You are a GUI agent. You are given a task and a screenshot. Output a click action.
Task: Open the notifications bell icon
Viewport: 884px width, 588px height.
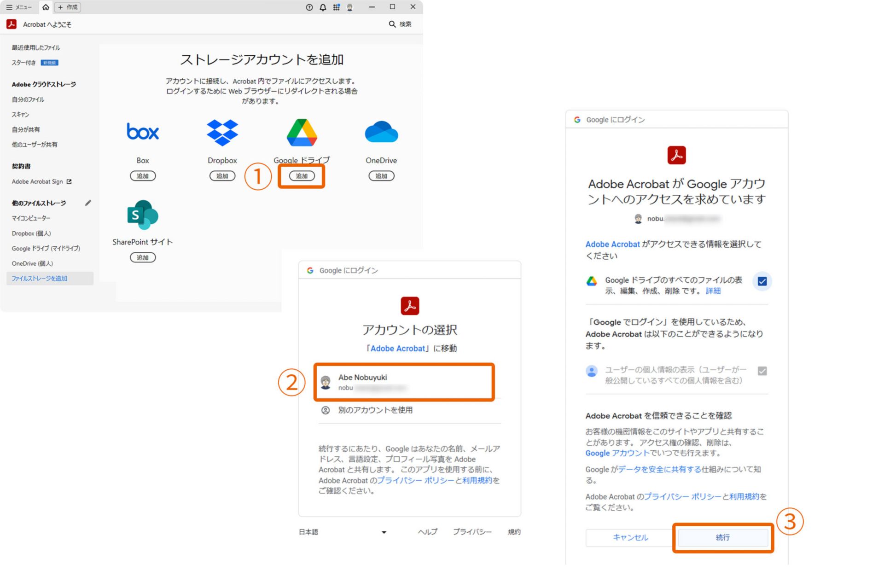pyautogui.click(x=323, y=7)
